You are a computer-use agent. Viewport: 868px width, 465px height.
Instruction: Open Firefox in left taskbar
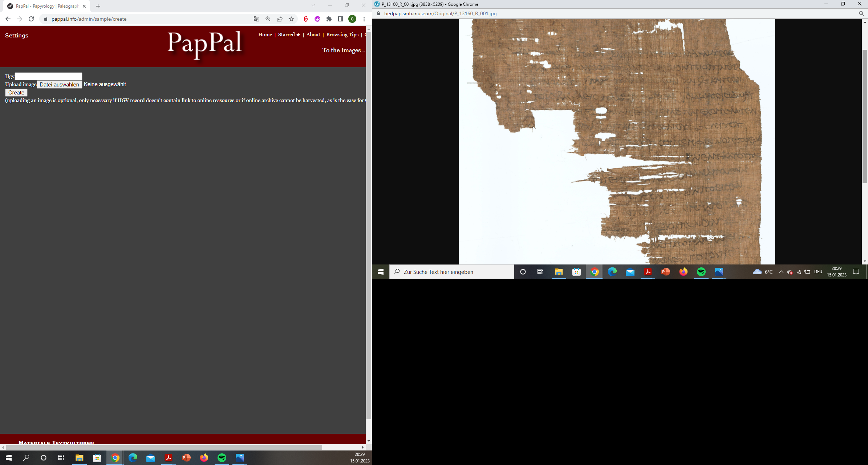coord(204,458)
